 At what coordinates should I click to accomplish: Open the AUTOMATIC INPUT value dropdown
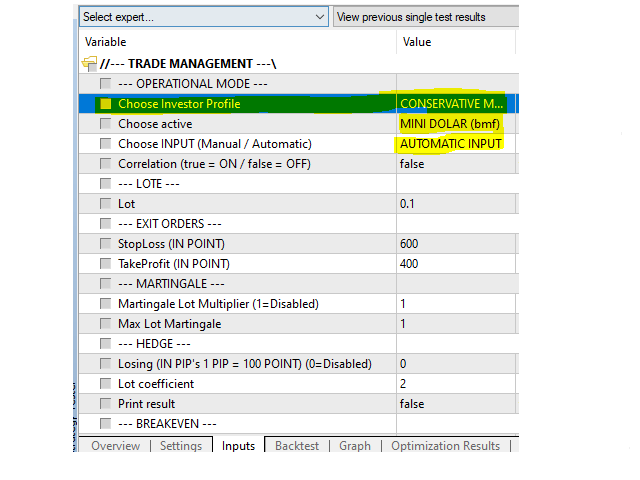(x=456, y=144)
